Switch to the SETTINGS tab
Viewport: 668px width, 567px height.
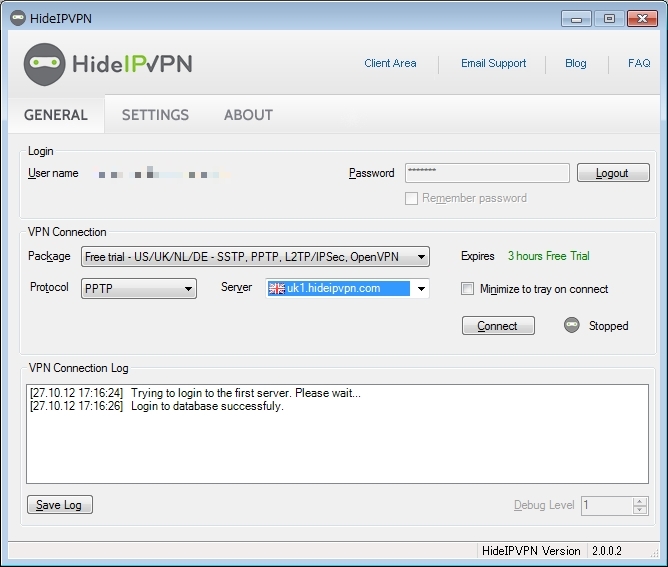tap(155, 115)
